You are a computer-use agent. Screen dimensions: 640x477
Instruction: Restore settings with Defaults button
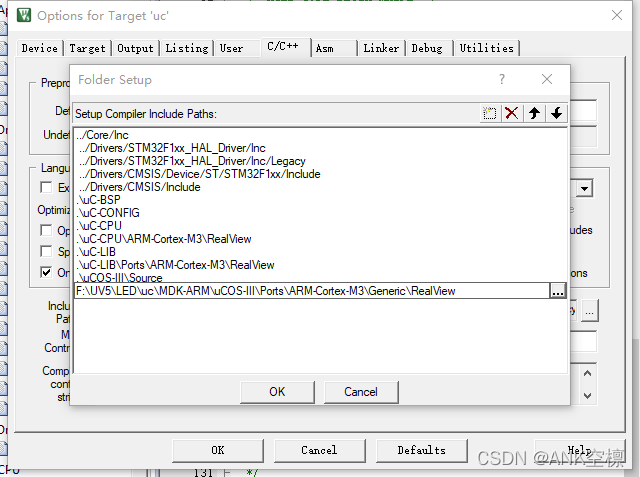(x=422, y=450)
